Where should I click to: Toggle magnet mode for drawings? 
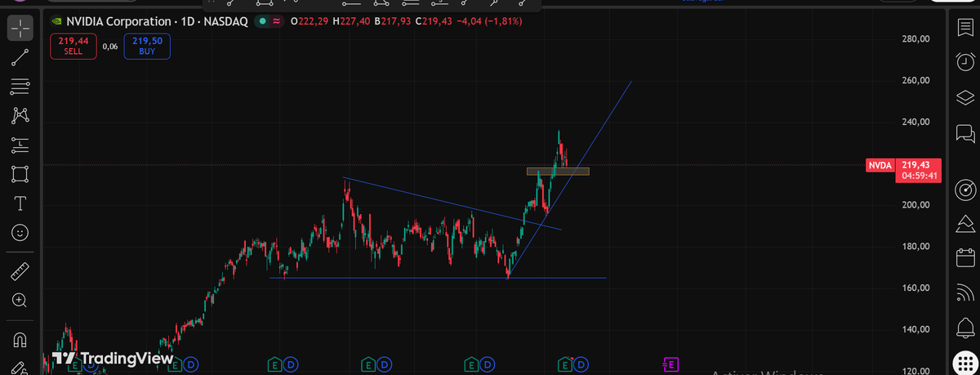click(20, 339)
